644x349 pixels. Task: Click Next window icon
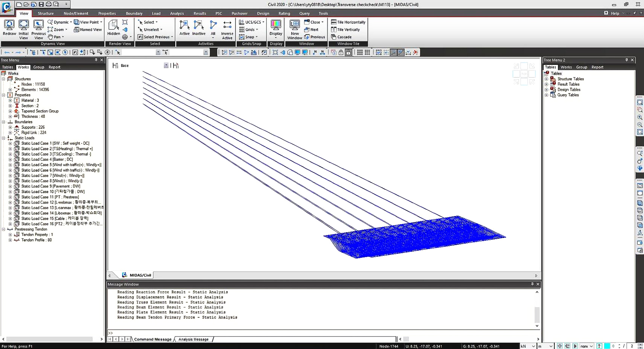pos(307,30)
